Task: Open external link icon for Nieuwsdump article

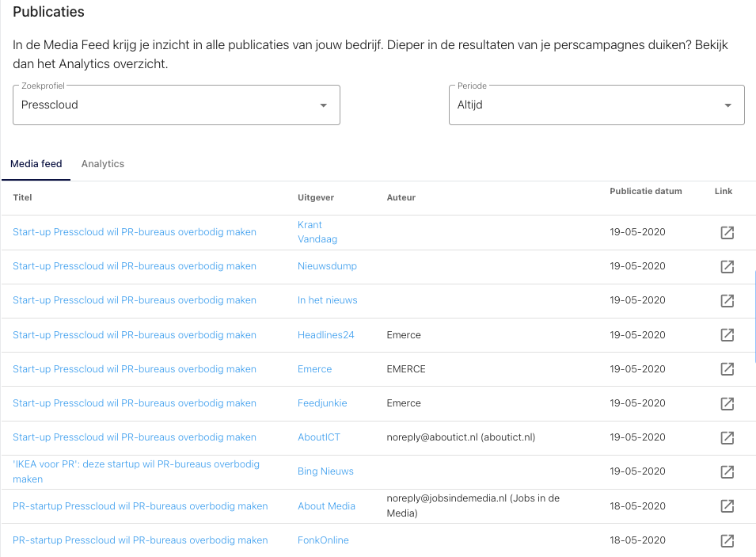Action: pyautogui.click(x=726, y=266)
